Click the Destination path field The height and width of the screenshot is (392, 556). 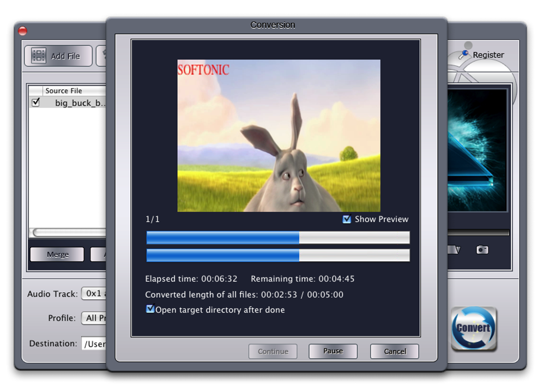(x=94, y=343)
